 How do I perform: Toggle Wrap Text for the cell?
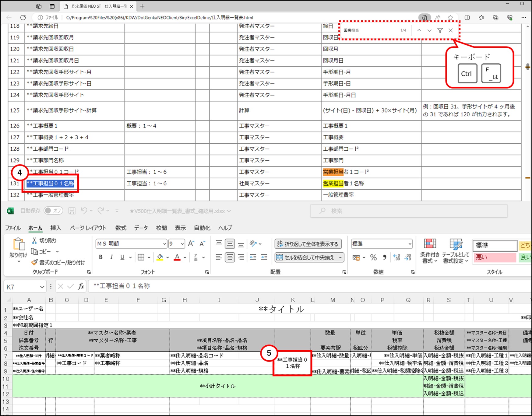pyautogui.click(x=308, y=244)
